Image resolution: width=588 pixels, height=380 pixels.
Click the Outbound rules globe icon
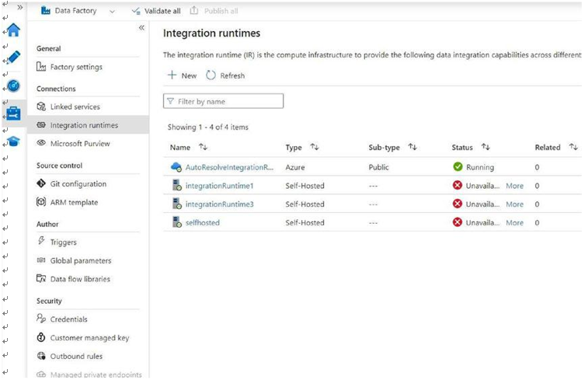pyautogui.click(x=41, y=356)
